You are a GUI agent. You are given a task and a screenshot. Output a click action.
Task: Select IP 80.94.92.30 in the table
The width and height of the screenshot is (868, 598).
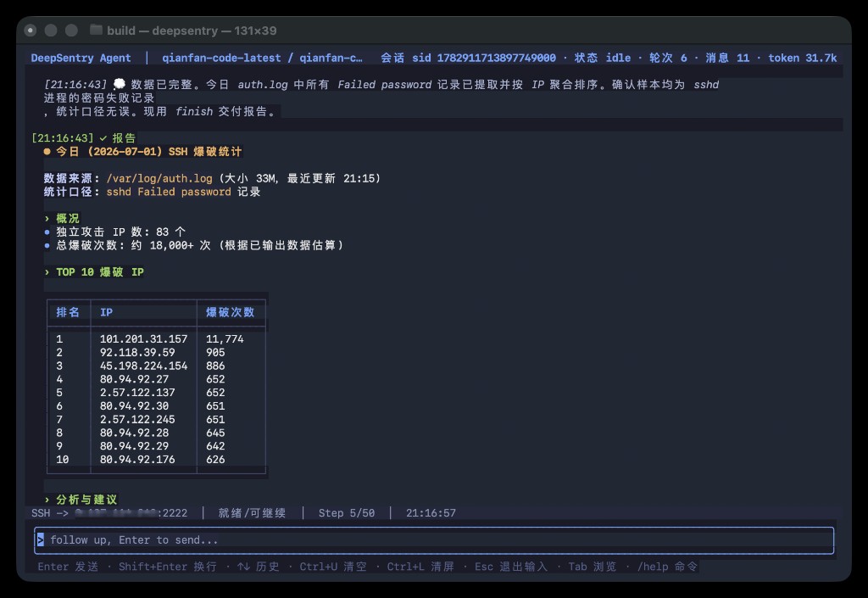(134, 405)
